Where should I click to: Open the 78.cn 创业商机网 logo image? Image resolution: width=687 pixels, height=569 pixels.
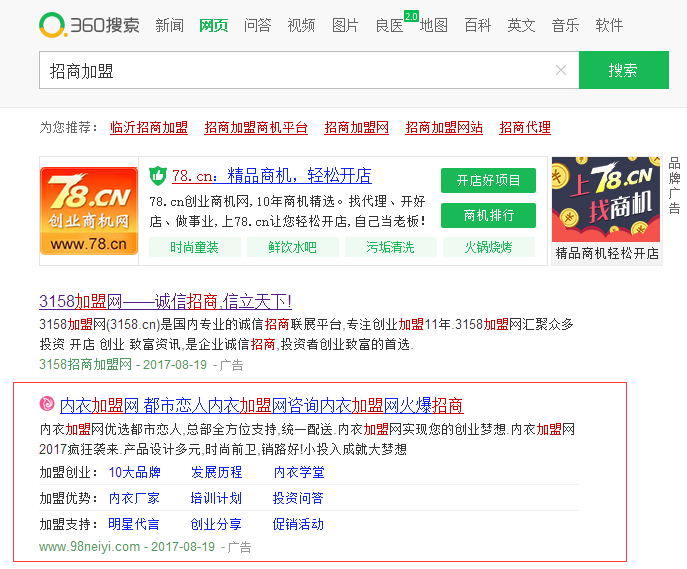click(88, 211)
